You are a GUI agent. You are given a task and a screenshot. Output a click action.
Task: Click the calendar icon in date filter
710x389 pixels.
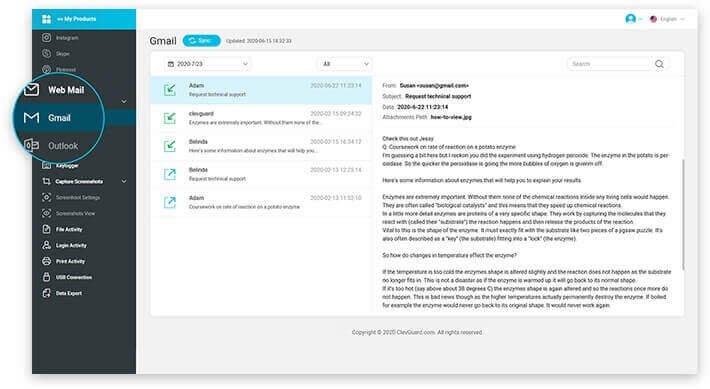tap(171, 64)
